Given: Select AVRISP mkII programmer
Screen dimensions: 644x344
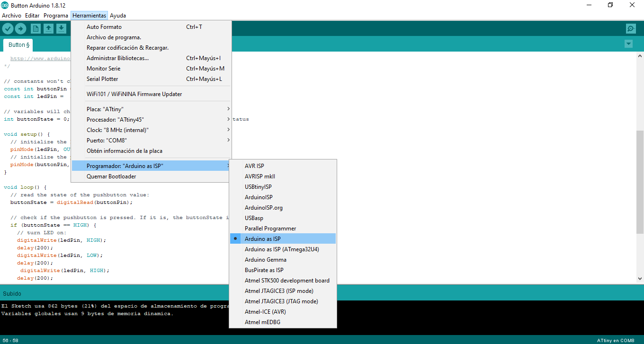Looking at the screenshot, I should click(283, 176).
